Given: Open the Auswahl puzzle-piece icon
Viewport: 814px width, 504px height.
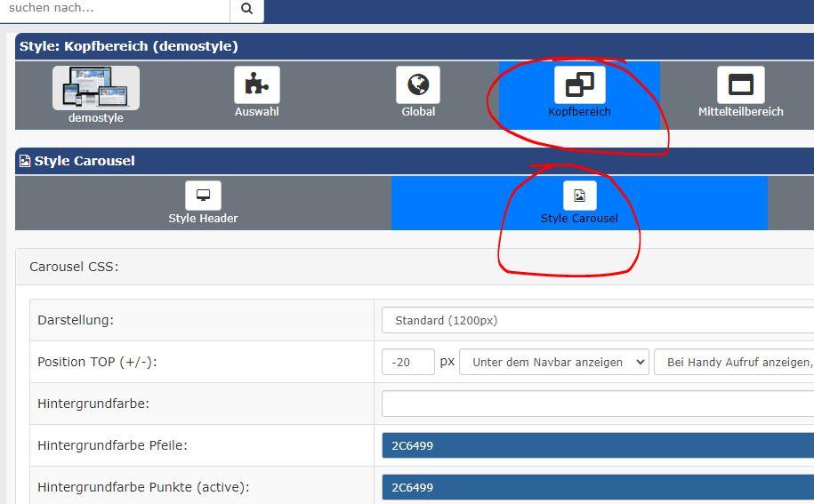Looking at the screenshot, I should click(256, 85).
